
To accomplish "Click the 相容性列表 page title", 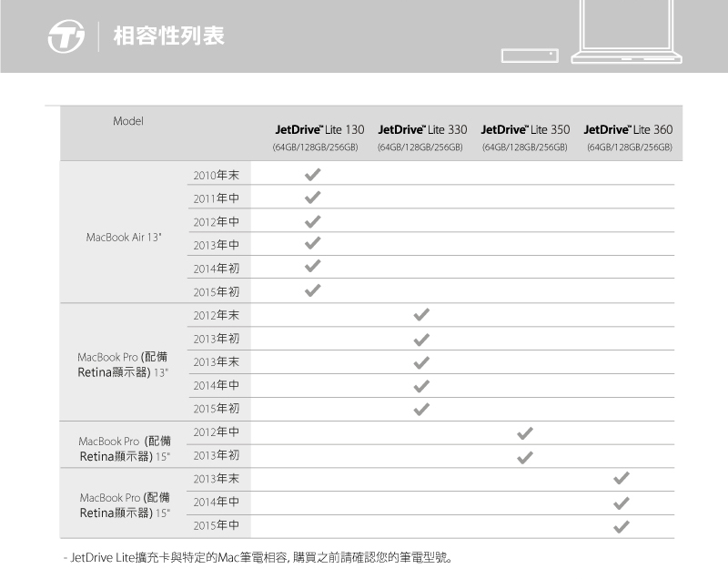I will point(169,36).
